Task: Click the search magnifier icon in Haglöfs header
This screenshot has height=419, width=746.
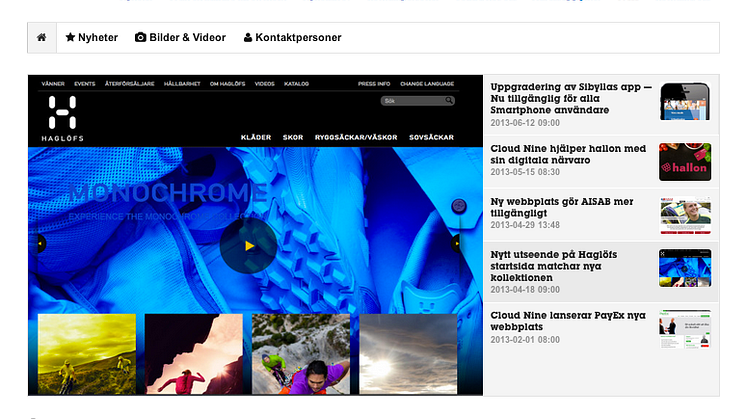Action: coord(449,100)
